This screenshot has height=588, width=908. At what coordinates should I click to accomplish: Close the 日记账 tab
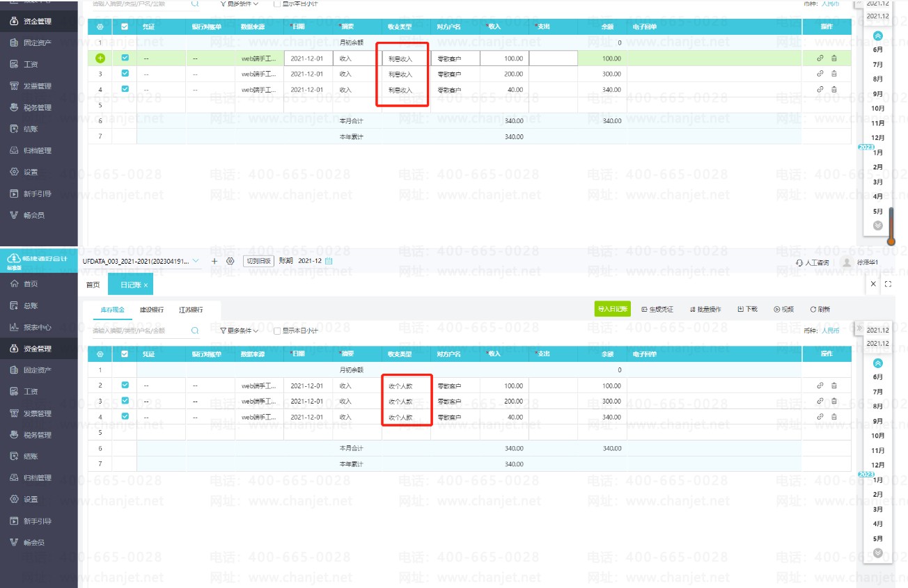(146, 285)
